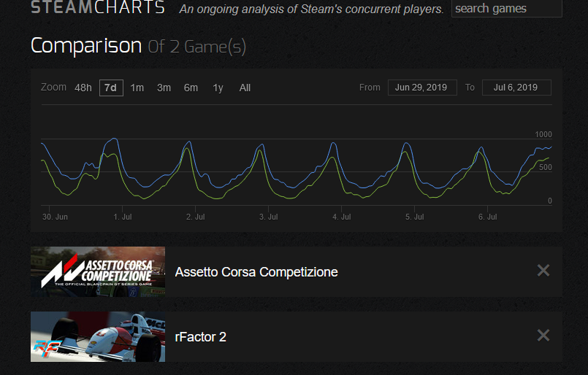Open the SteamCharts logo link
The width and height of the screenshot is (588, 375).
(x=98, y=7)
